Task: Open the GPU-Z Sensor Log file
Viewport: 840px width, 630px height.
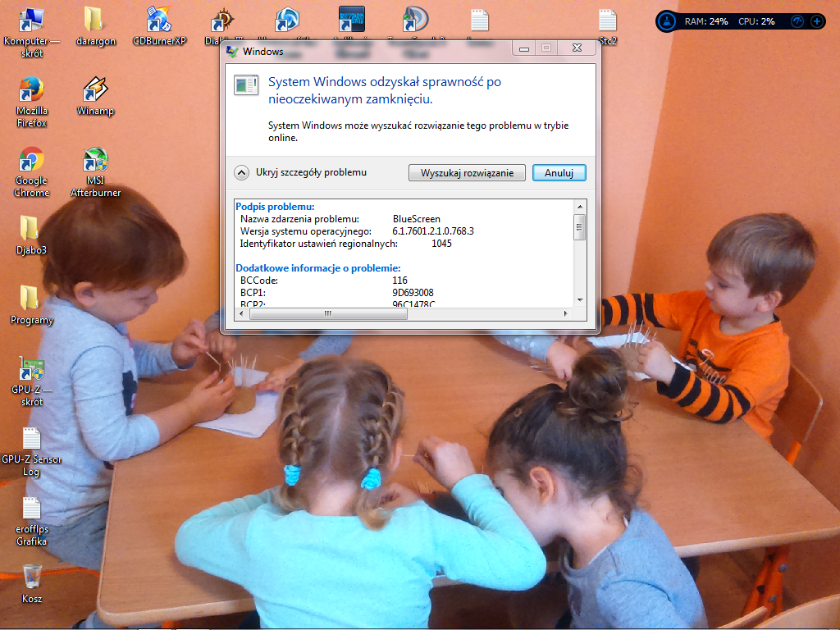Action: [31, 451]
